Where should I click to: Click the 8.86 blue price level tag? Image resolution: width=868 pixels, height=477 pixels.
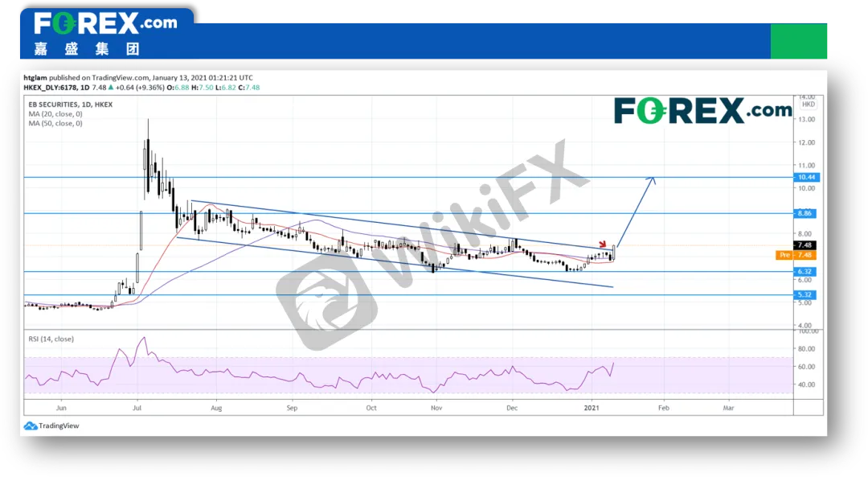click(805, 213)
